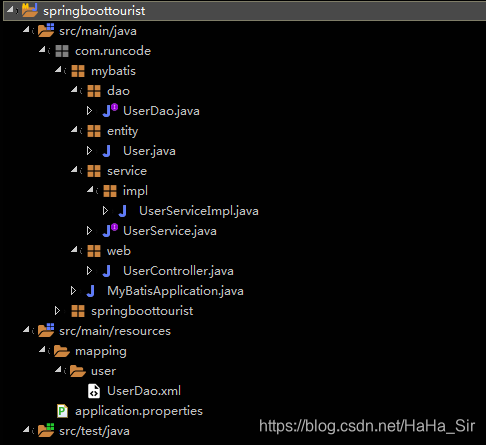Click the mybatis package icon

coord(78,71)
